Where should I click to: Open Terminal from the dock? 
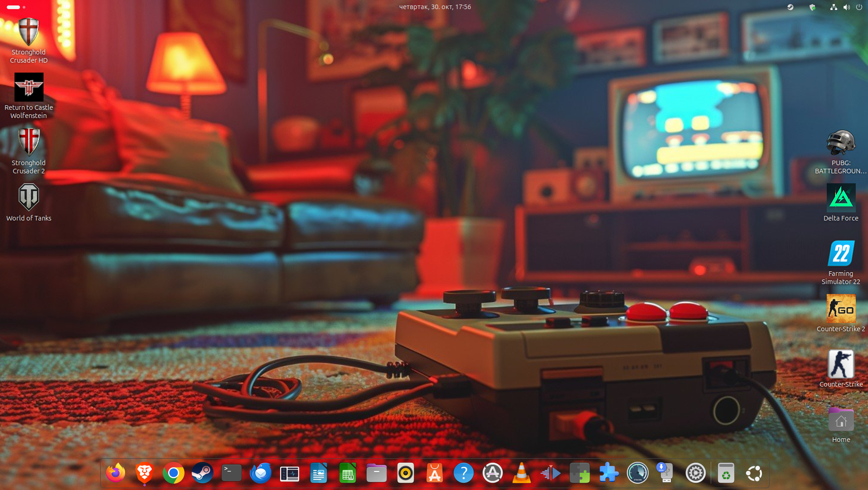pyautogui.click(x=232, y=473)
